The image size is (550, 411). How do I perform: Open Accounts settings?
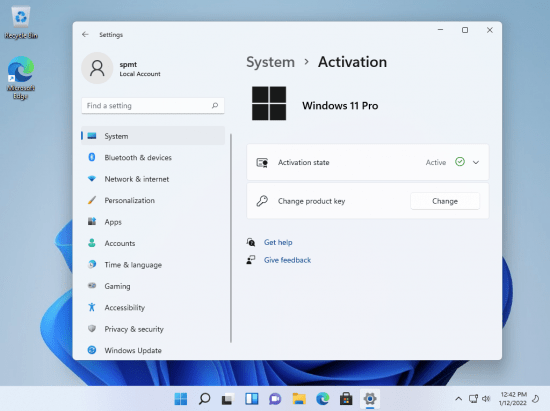pos(153,243)
